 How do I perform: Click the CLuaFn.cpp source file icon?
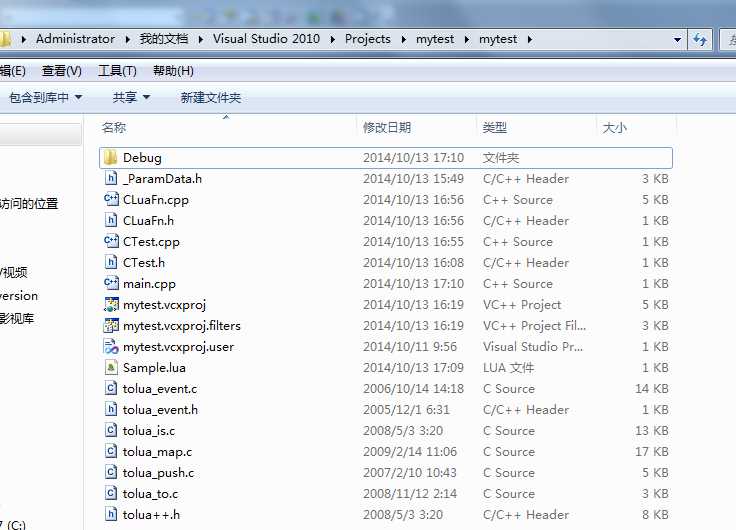(x=111, y=200)
